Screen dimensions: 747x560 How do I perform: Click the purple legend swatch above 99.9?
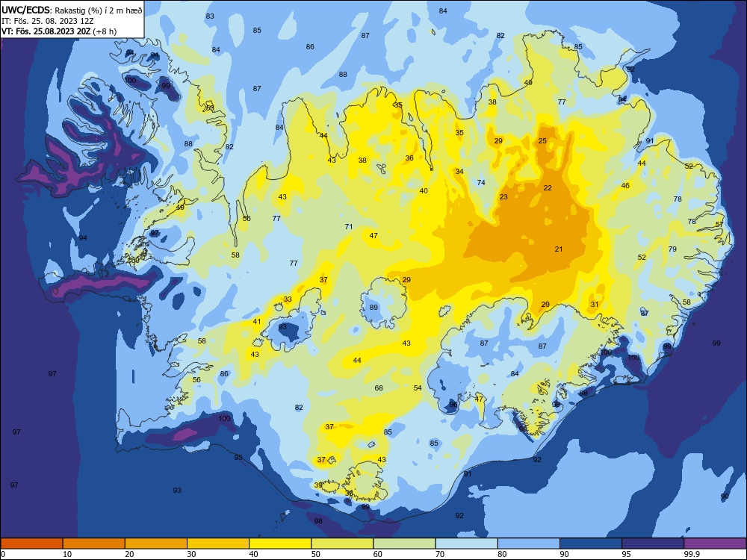715,544
